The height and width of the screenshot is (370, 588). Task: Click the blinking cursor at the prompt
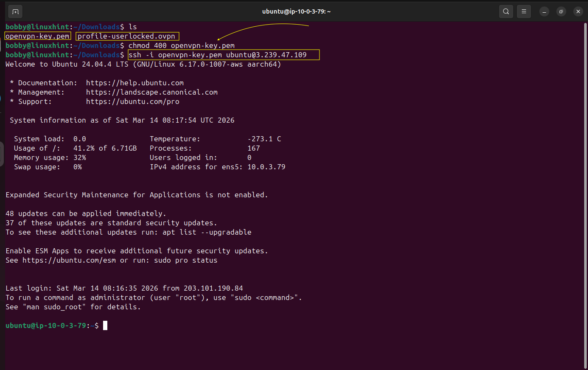pyautogui.click(x=105, y=325)
